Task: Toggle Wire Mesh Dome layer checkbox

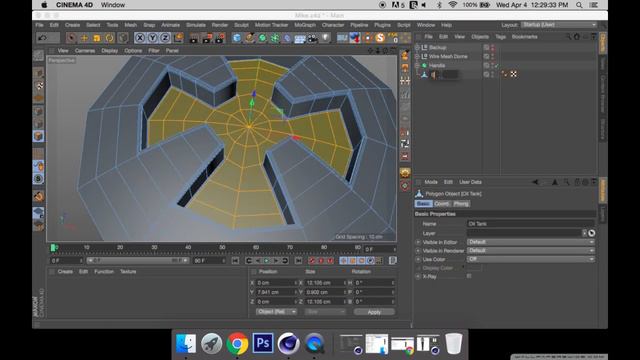Action: 486,56
